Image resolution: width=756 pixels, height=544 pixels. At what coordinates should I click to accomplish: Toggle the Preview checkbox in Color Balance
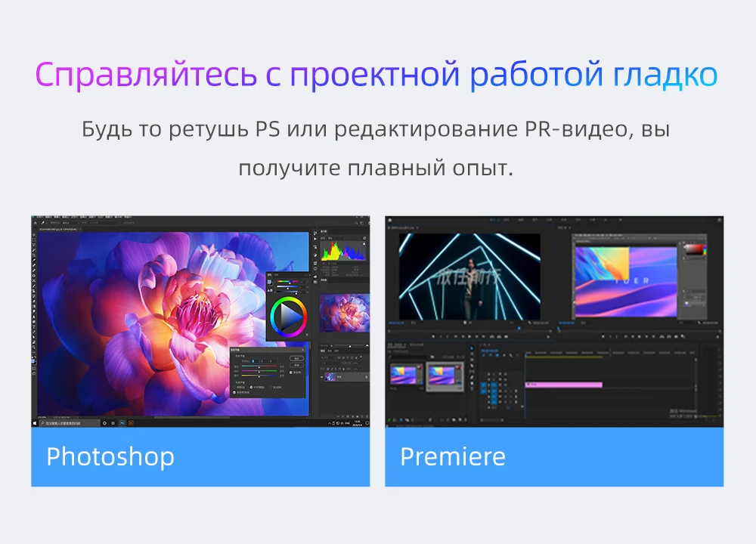click(x=291, y=372)
